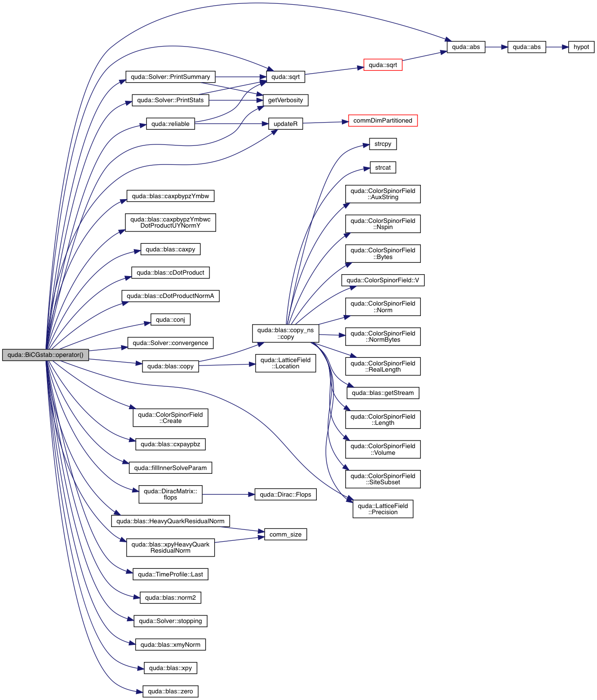
Task: Open the comm_size node
Action: click(x=285, y=535)
